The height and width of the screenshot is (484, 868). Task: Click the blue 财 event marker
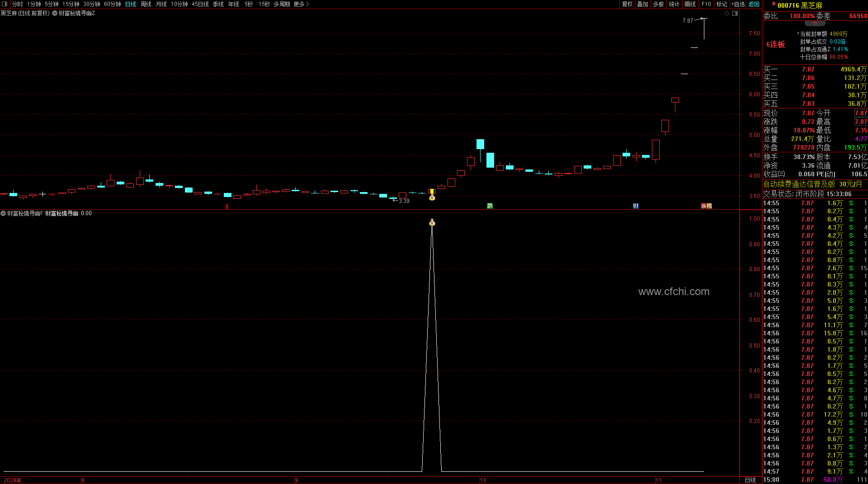coord(636,206)
